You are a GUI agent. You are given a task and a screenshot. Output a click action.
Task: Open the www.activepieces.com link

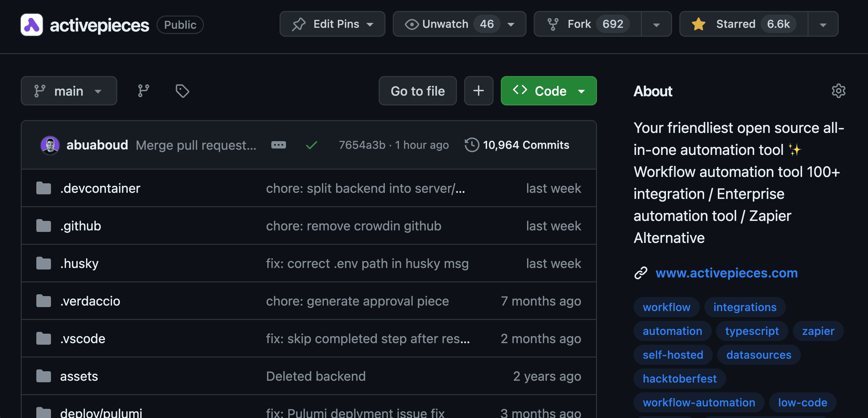click(x=726, y=273)
